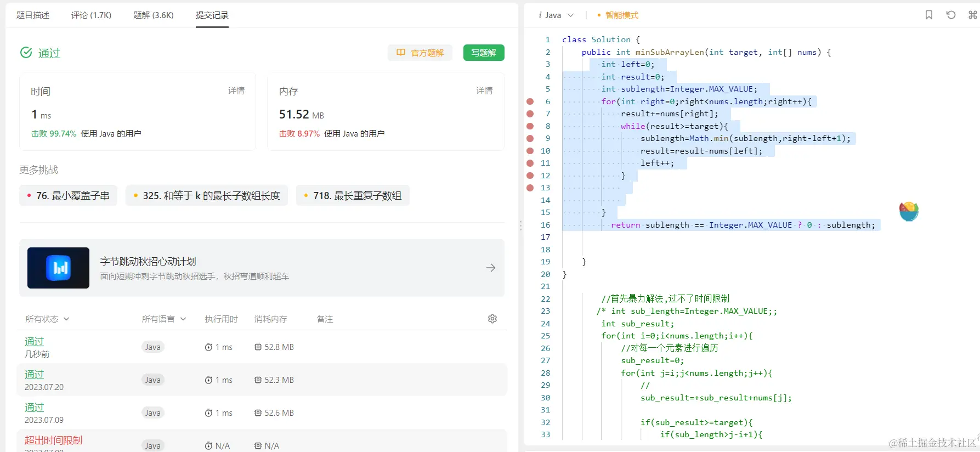Image resolution: width=980 pixels, height=452 pixels.
Task: Click the 更多挑战 section heading
Action: [38, 170]
